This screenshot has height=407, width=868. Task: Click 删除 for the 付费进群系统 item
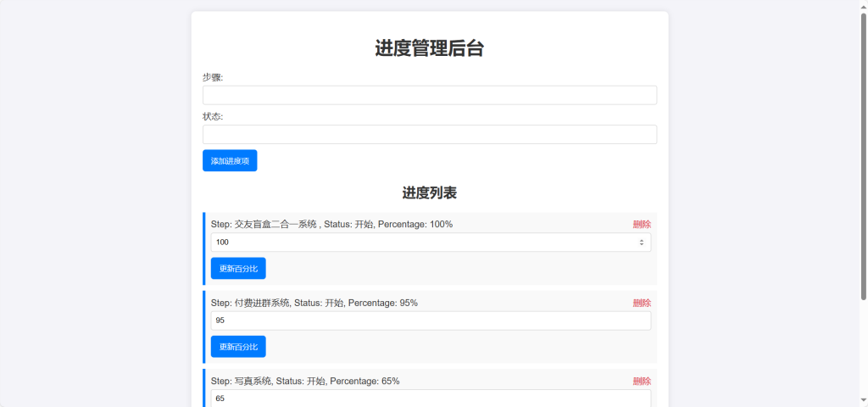point(641,303)
